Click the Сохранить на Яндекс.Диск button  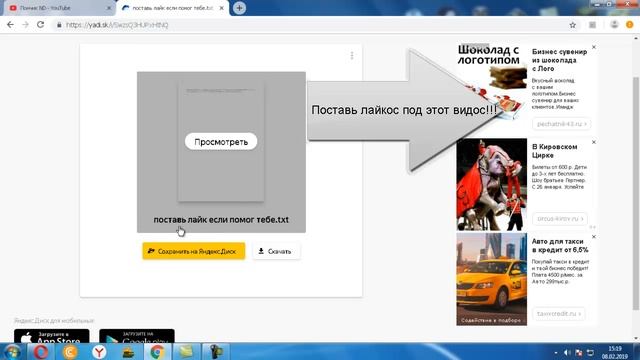[194, 251]
